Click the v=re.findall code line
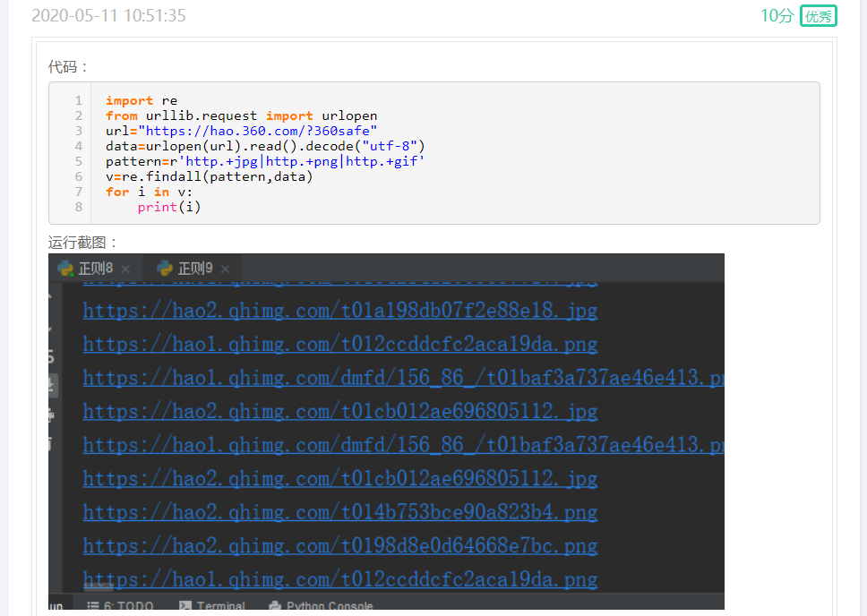 (209, 177)
